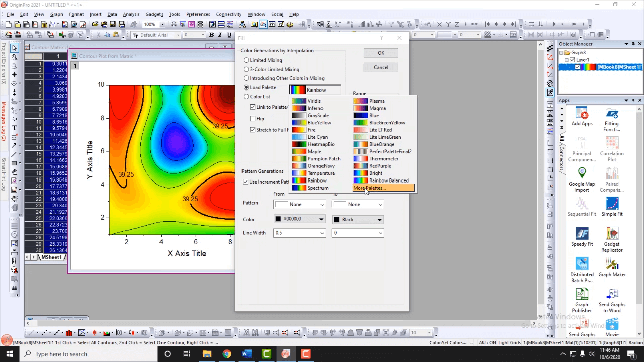Select the Limited Mixing radio button
Screen dimensions: 644x362
pos(246,60)
